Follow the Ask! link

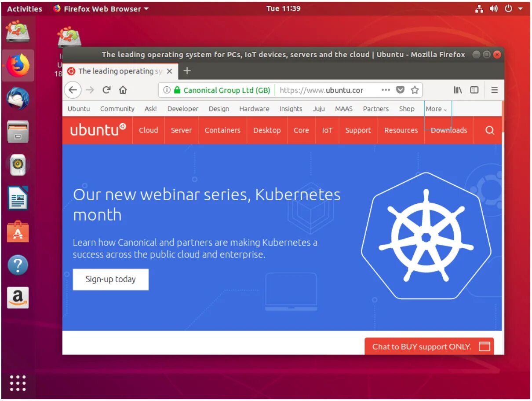tap(151, 109)
